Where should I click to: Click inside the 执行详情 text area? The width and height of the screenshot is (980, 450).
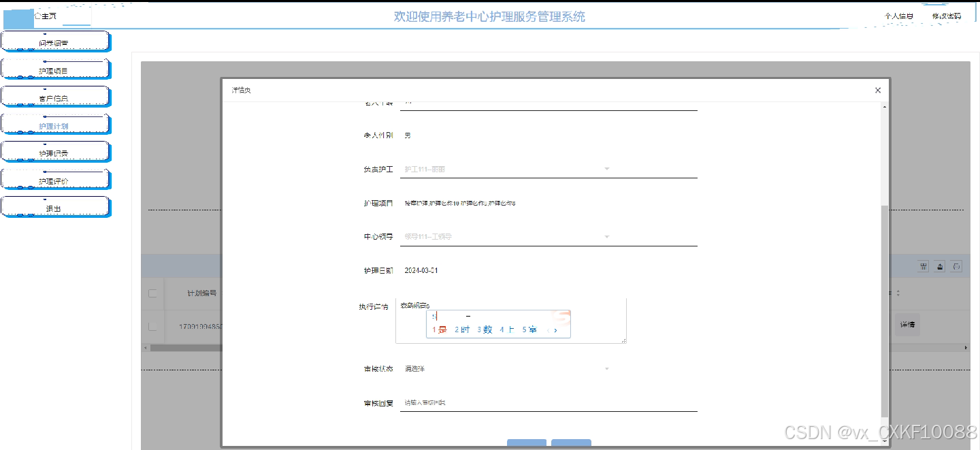pyautogui.click(x=510, y=320)
